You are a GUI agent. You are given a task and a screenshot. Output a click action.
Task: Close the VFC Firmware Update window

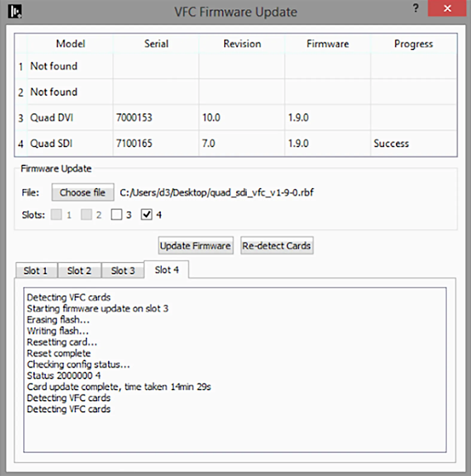point(447,8)
